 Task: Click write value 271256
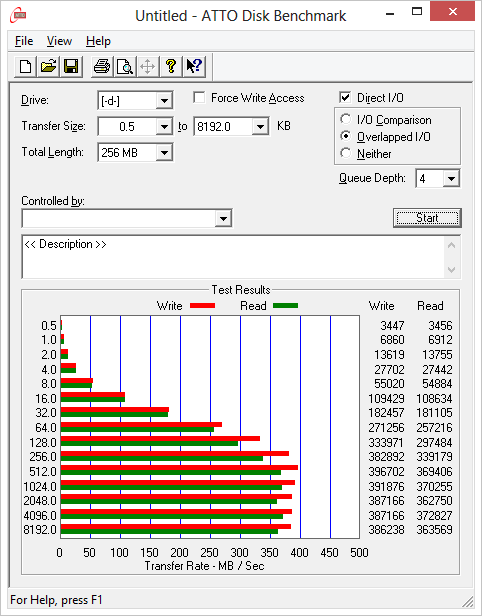pos(386,428)
